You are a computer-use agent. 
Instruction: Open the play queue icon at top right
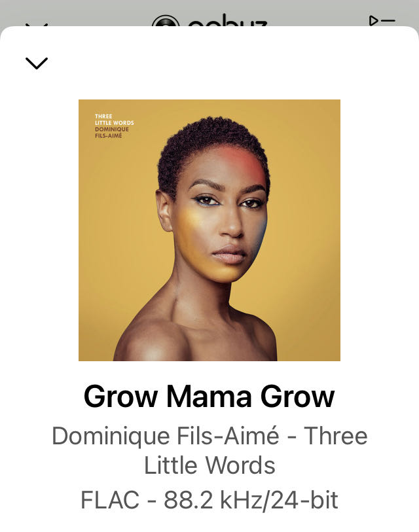click(382, 21)
